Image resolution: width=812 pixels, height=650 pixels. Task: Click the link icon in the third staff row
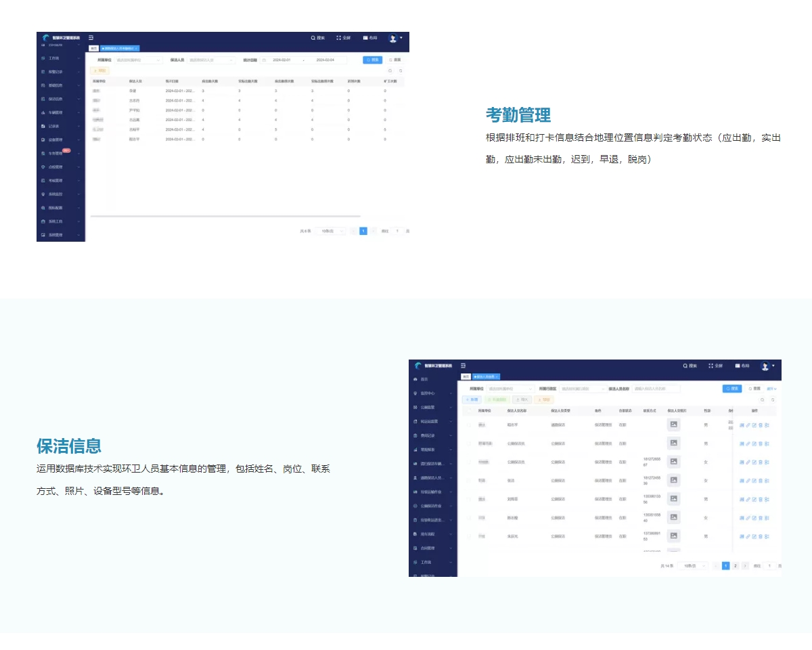pyautogui.click(x=748, y=462)
